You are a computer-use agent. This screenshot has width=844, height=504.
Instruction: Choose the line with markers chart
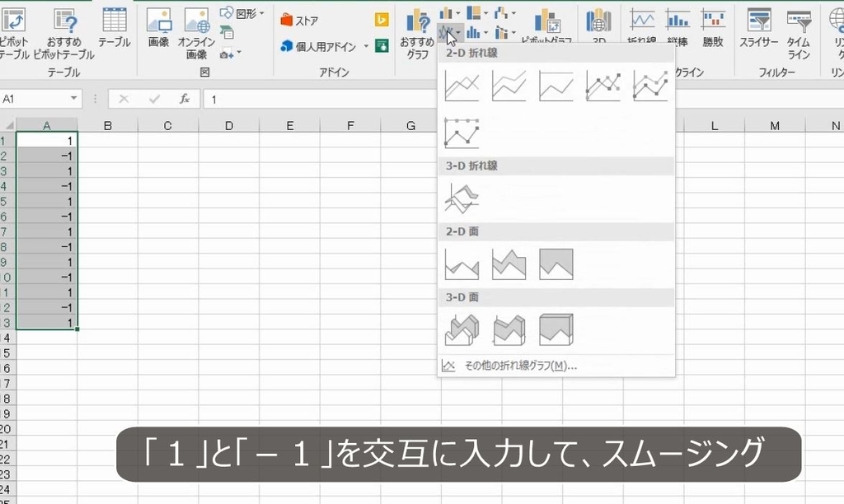[x=603, y=86]
